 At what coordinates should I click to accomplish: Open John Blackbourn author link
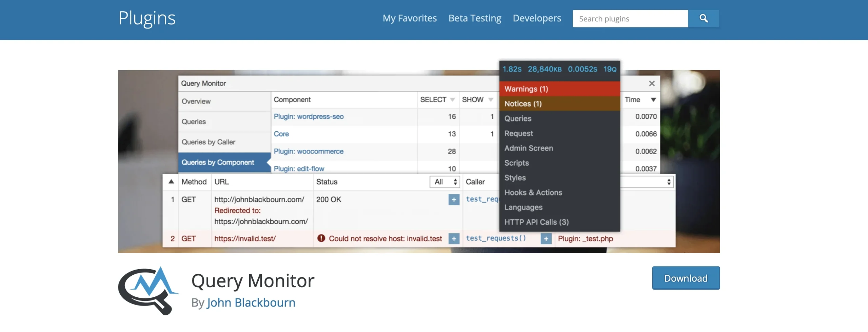tap(251, 302)
